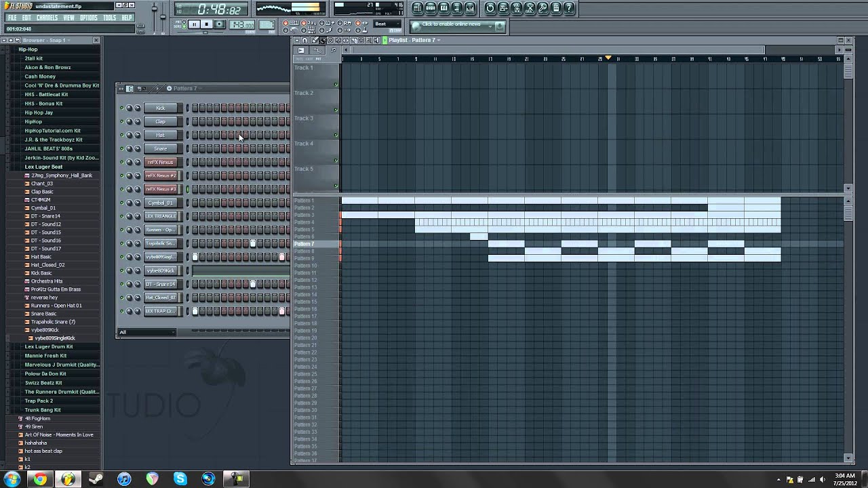The height and width of the screenshot is (488, 868).
Task: Click the audio editor scissors icon
Action: pyautogui.click(x=530, y=8)
